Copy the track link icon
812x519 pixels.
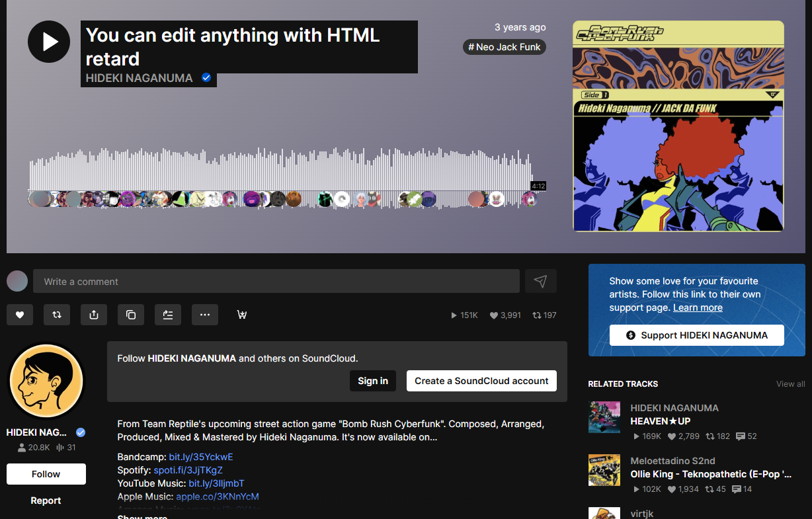pyautogui.click(x=131, y=315)
